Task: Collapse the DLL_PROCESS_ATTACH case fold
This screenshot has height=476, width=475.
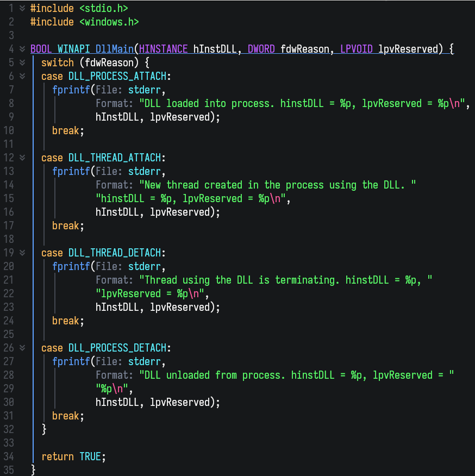Action: coord(22,76)
